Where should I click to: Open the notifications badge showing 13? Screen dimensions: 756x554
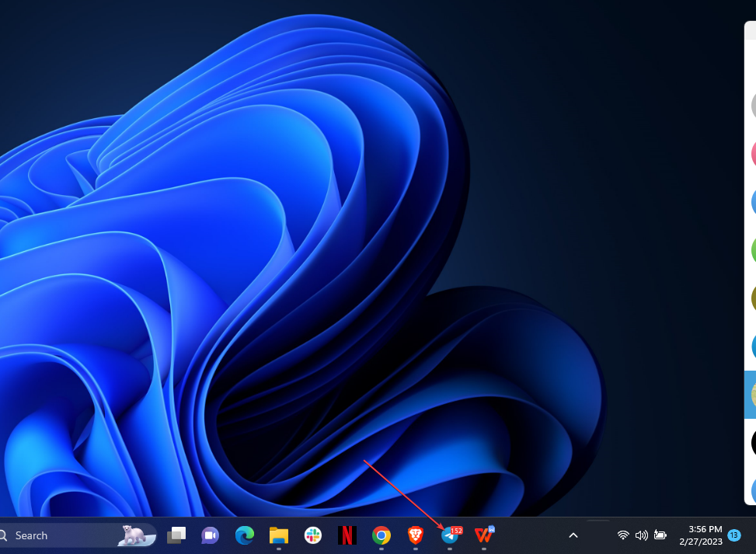[x=734, y=535]
